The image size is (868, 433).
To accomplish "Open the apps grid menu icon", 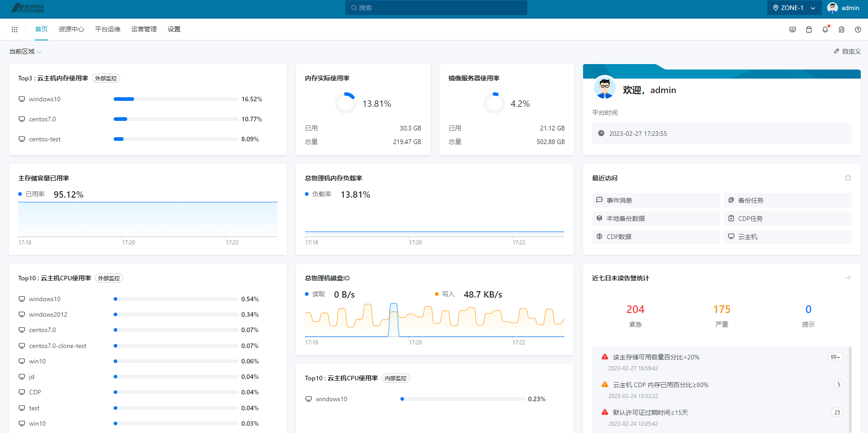I will pyautogui.click(x=15, y=30).
